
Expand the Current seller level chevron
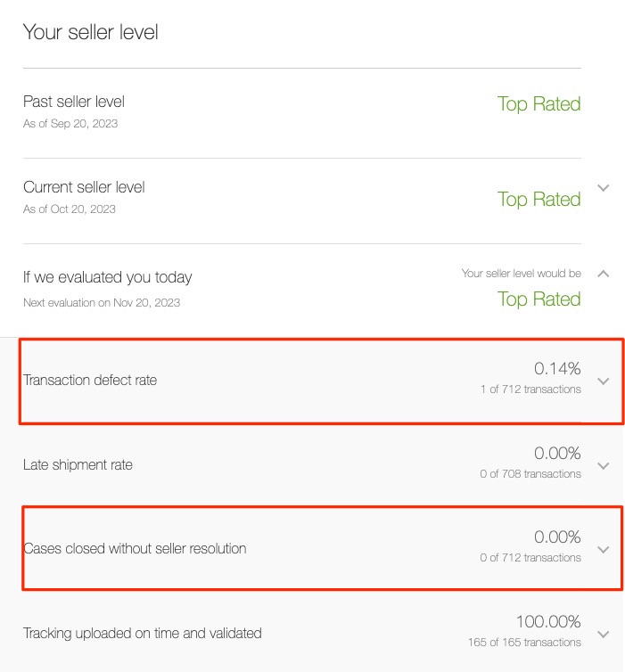click(x=604, y=188)
